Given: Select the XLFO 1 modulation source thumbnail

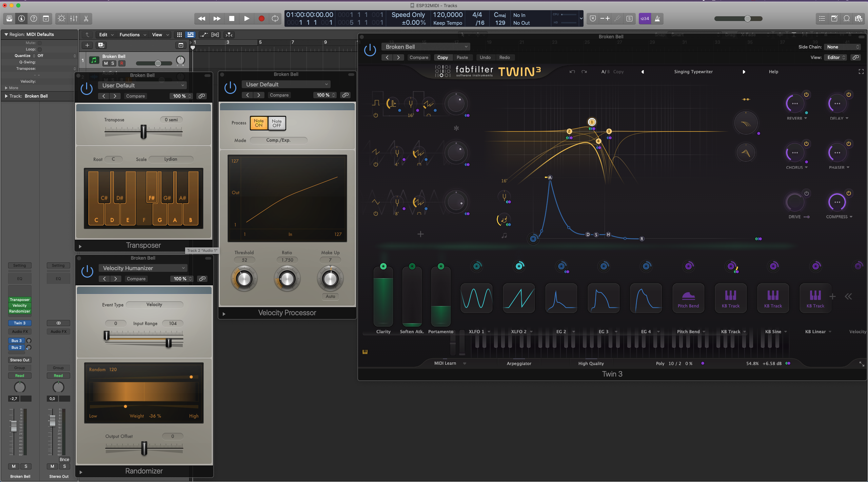Looking at the screenshot, I should [476, 298].
